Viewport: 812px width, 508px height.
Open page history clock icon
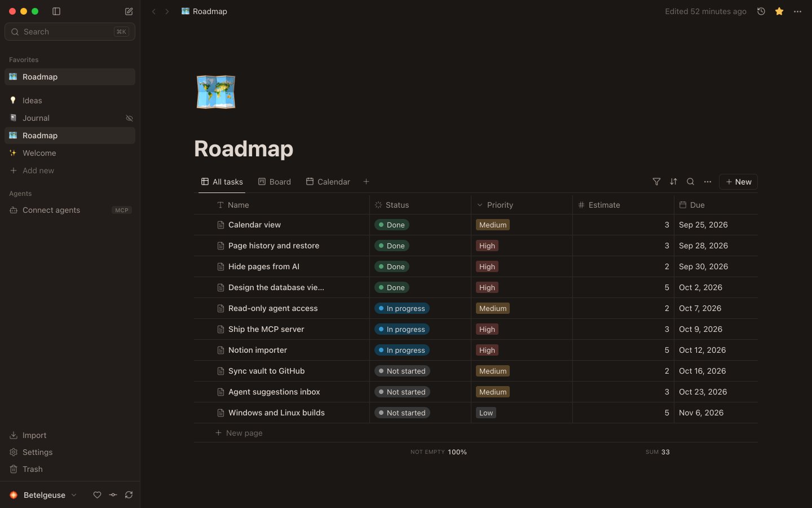(761, 11)
